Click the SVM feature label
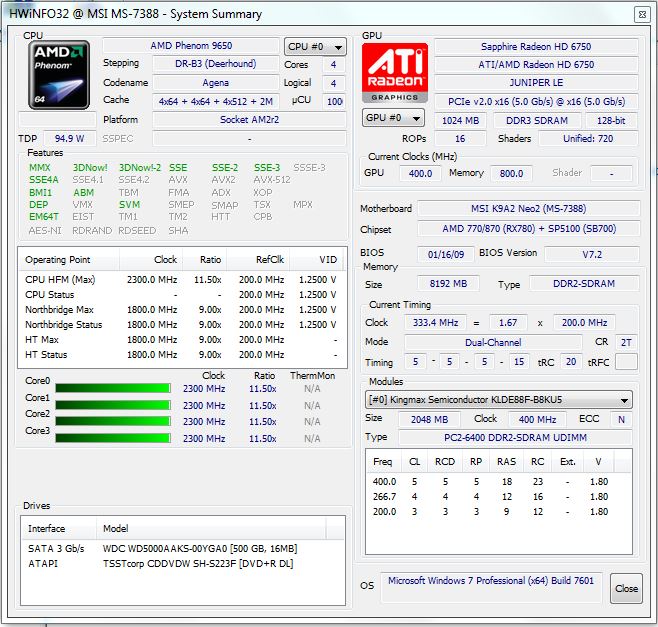658x627 pixels. tap(129, 205)
